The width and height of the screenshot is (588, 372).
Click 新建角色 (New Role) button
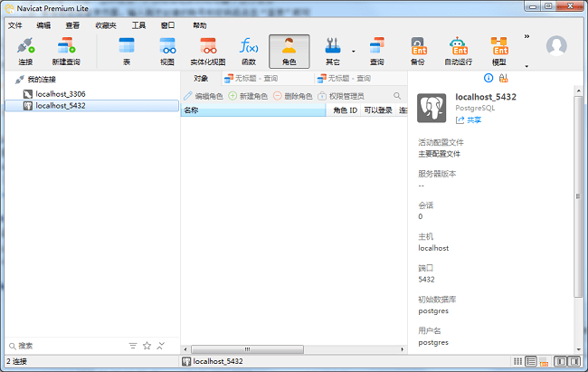click(249, 96)
